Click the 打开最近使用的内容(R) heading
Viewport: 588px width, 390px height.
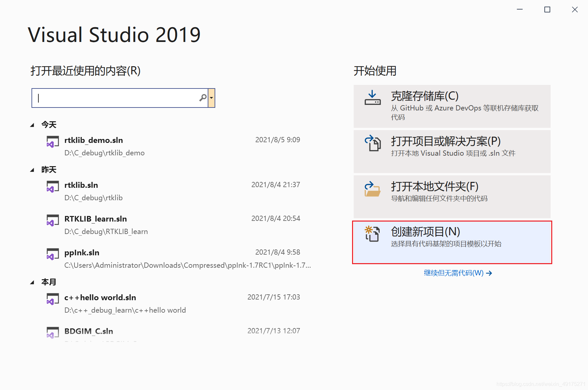(86, 71)
